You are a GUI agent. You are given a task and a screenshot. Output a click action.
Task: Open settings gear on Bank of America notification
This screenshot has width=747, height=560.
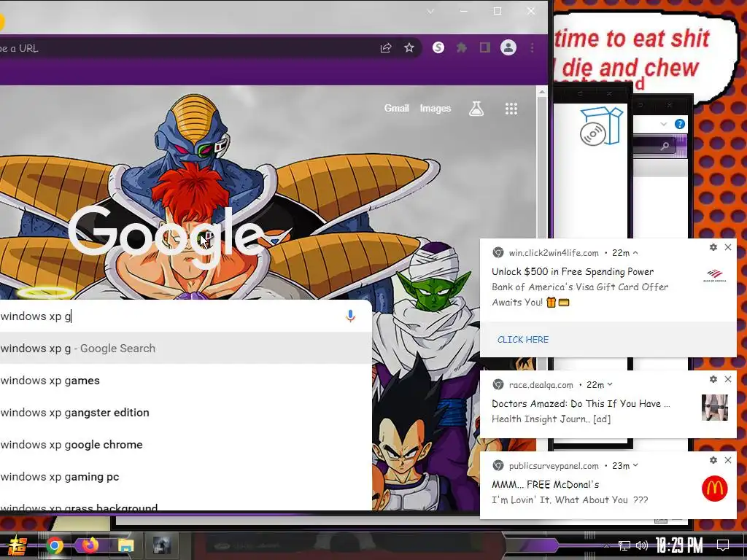pos(713,247)
